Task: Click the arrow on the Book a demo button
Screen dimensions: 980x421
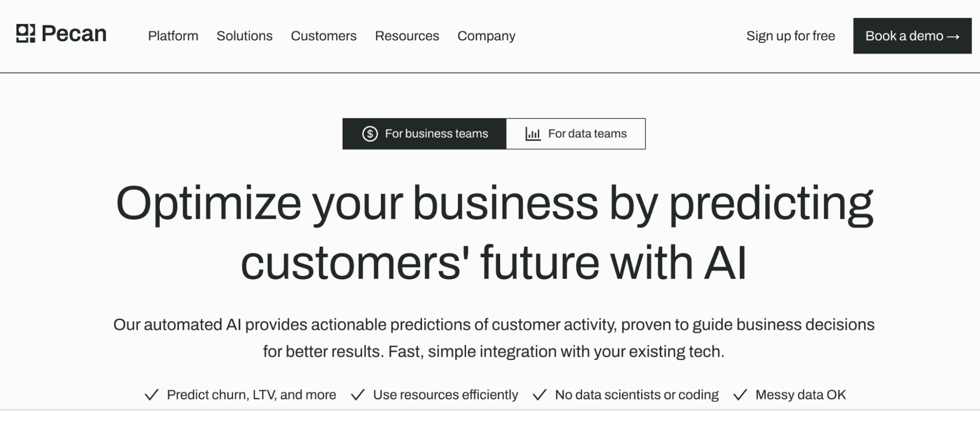Action: pyautogui.click(x=953, y=36)
